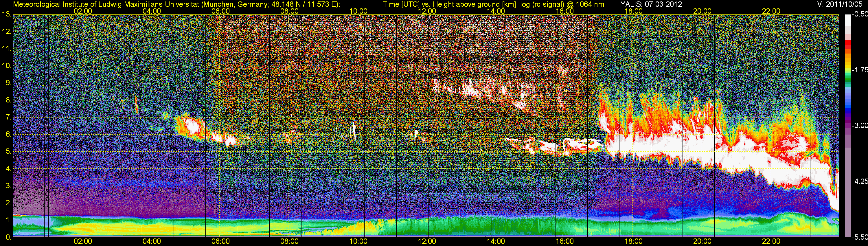The width and height of the screenshot is (868, 246).
Task: Pick the 22:00 label on the bottom time axis
Action: [771, 241]
